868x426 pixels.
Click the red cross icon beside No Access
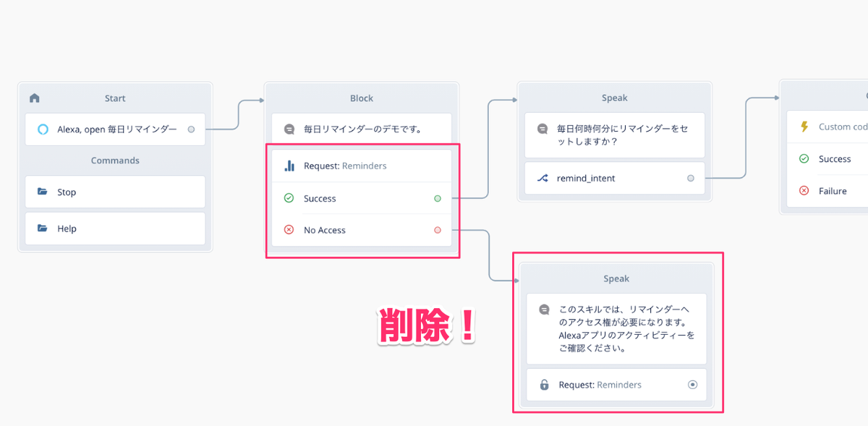point(289,230)
